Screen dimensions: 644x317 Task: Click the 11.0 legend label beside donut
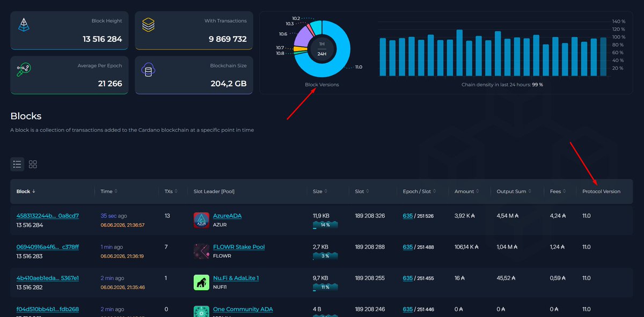point(358,67)
